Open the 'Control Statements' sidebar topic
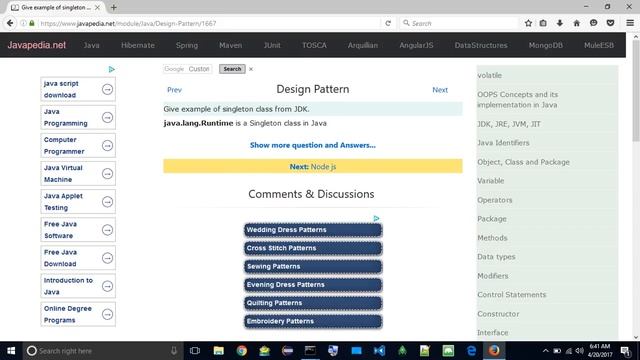 click(511, 295)
